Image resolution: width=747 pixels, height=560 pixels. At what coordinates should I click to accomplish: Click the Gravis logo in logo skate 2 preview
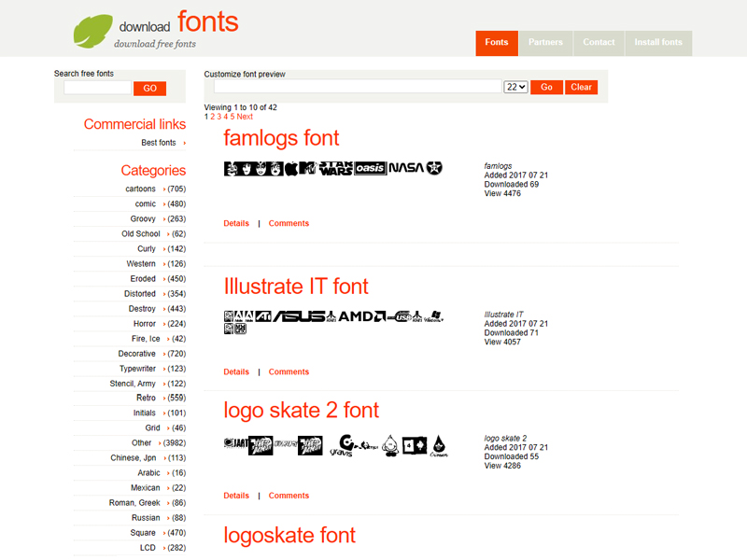345,442
